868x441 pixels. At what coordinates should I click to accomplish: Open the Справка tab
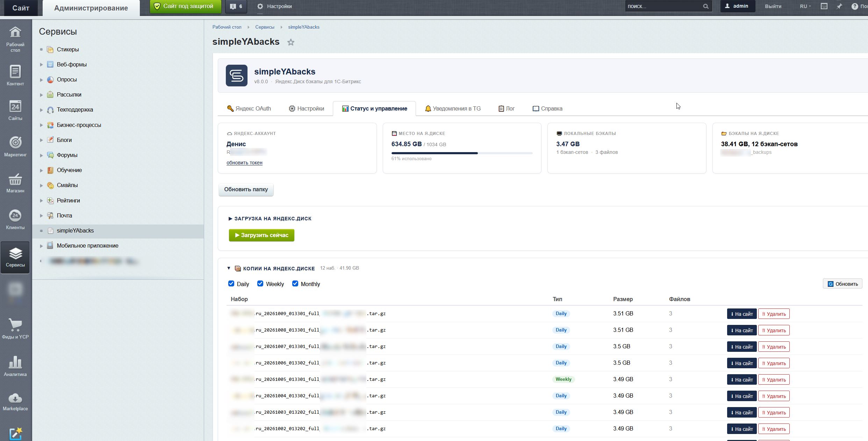[547, 108]
